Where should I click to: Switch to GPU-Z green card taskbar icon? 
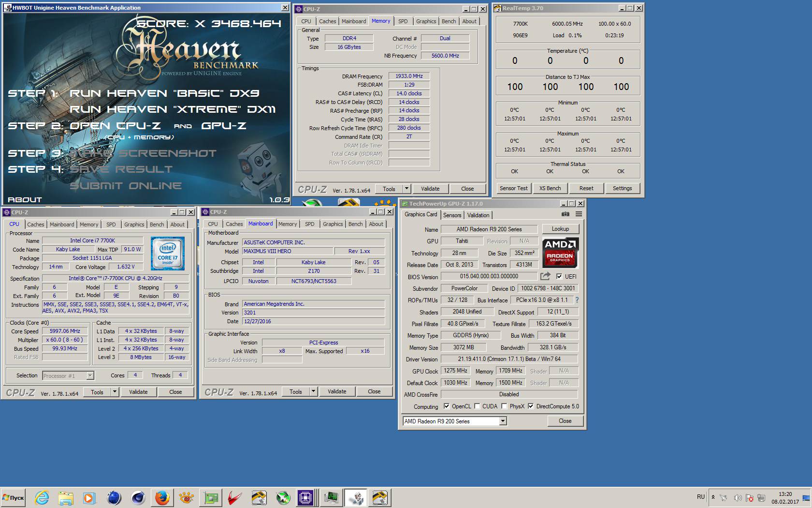(x=211, y=497)
